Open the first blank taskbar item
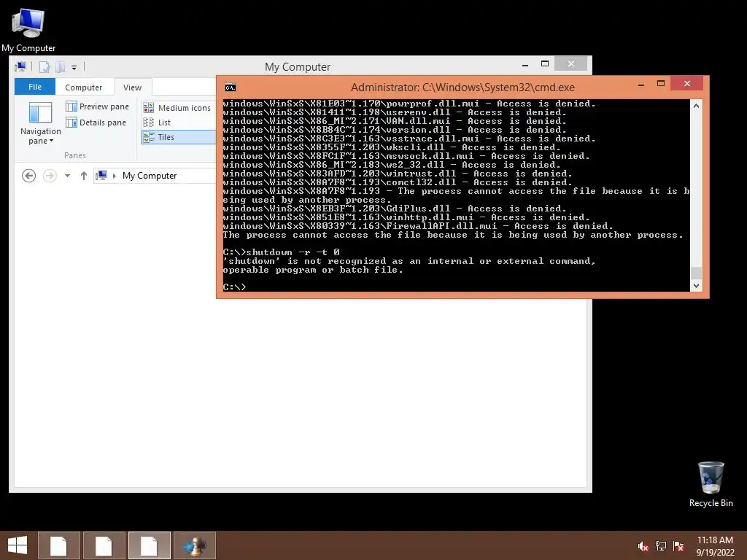747x560 pixels. click(58, 545)
